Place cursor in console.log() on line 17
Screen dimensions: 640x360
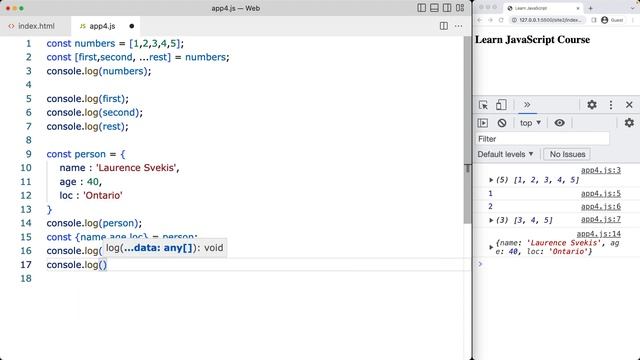102,265
